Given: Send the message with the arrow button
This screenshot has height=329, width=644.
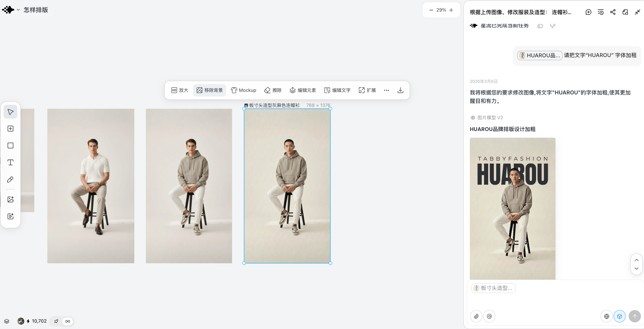Looking at the screenshot, I should [x=635, y=316].
